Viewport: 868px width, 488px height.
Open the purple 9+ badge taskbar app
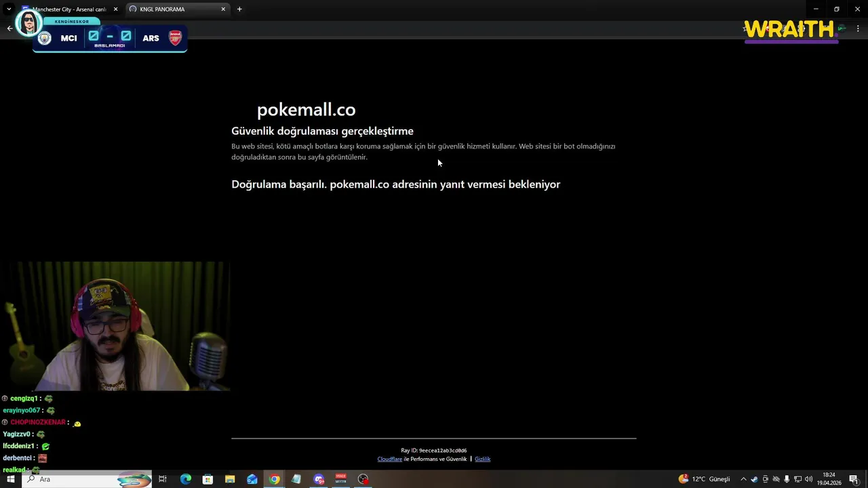[319, 479]
